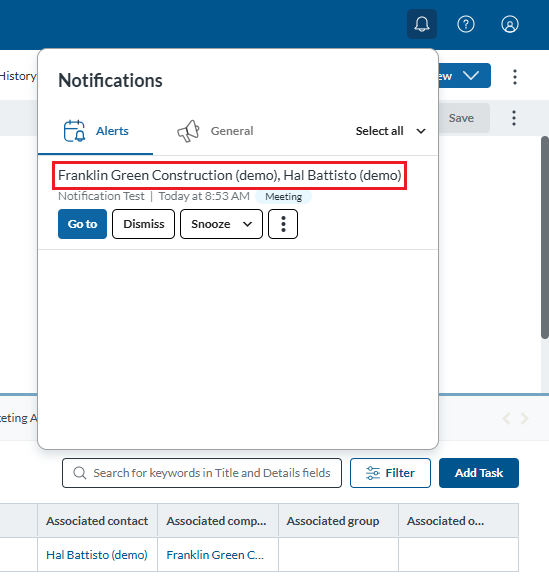Click the notifications bell icon
The width and height of the screenshot is (549, 576).
[x=422, y=24]
